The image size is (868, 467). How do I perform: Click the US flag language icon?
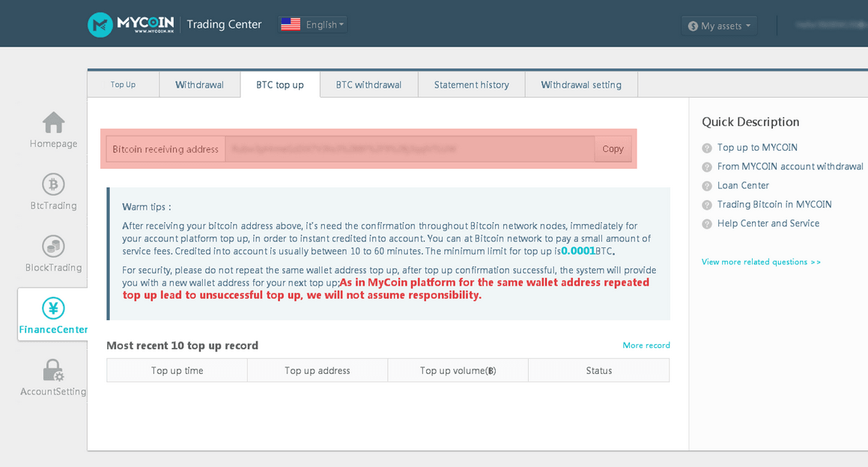291,25
